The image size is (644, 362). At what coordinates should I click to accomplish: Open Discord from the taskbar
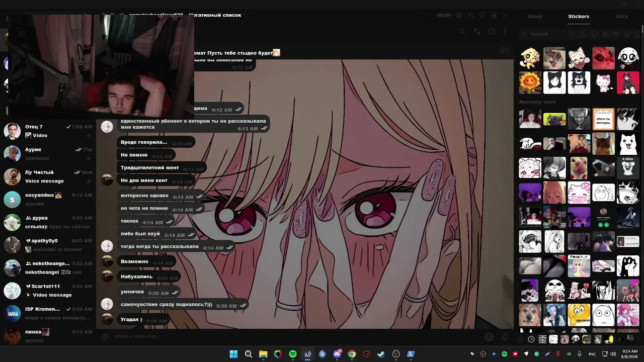pyautogui.click(x=337, y=354)
